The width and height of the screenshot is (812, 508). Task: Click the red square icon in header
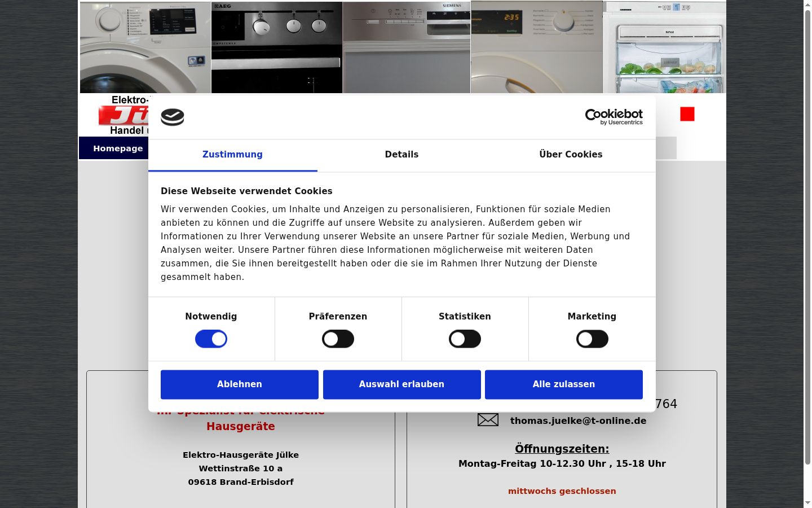687,114
